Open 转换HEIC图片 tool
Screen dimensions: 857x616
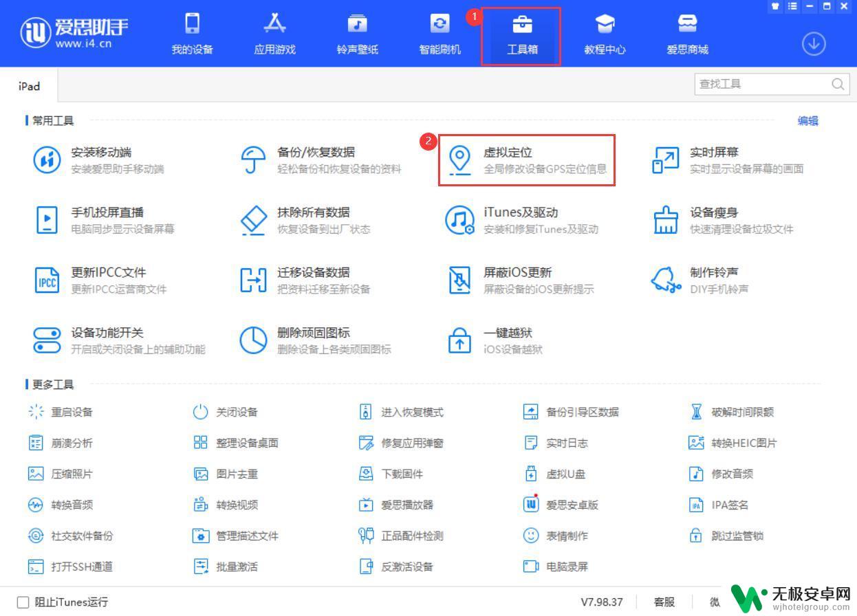click(x=733, y=443)
